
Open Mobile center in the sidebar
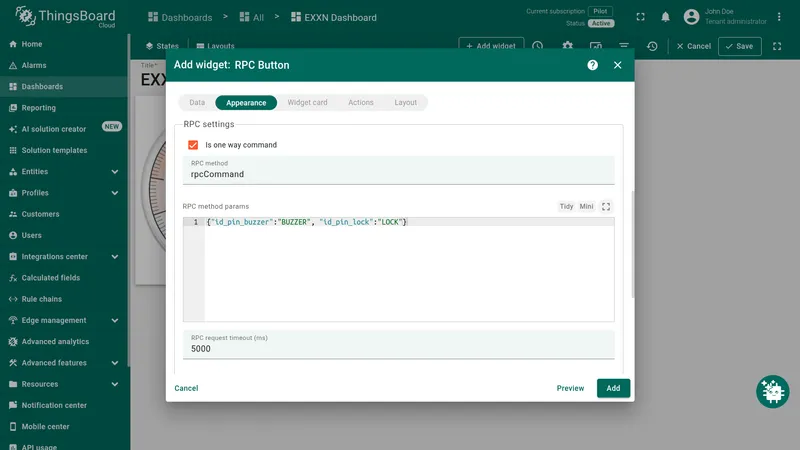[64, 427]
